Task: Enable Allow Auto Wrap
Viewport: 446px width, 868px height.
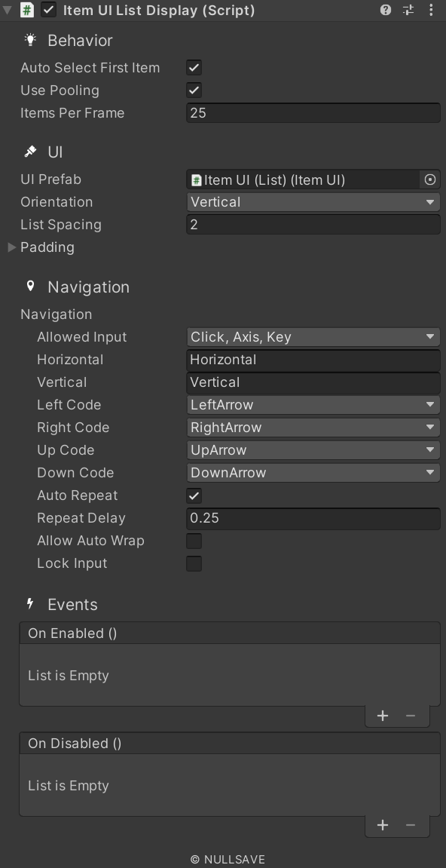Action: pyautogui.click(x=194, y=541)
